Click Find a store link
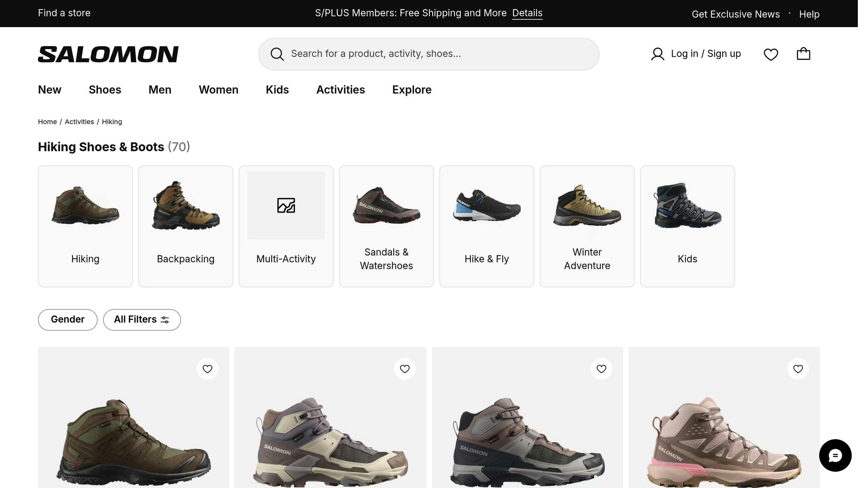Image resolution: width=868 pixels, height=488 pixels. click(x=64, y=13)
